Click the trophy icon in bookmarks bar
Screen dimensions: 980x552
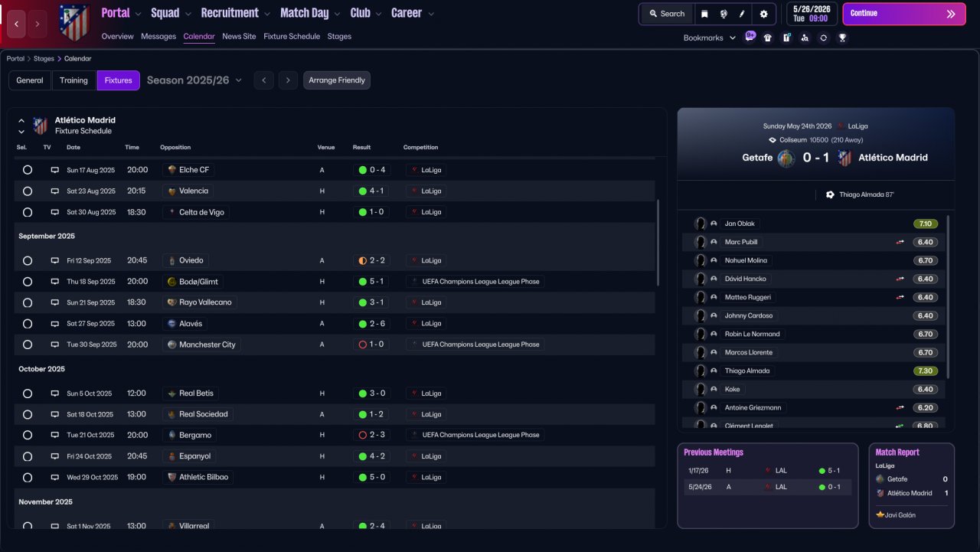(x=842, y=38)
